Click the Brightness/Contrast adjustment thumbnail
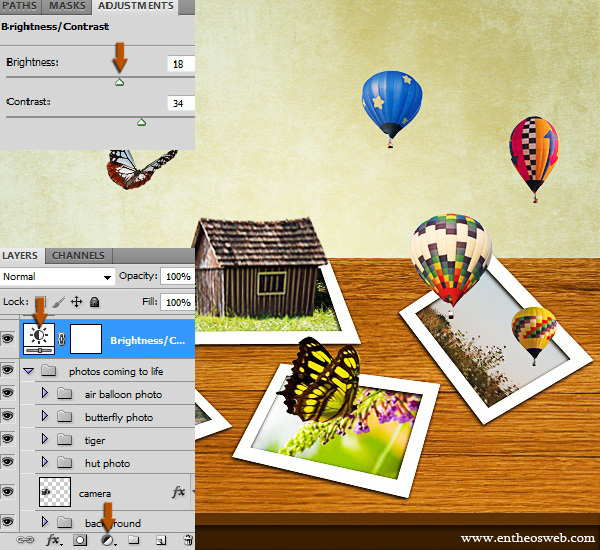Screen dimensions: 600x550 pyautogui.click(x=39, y=339)
